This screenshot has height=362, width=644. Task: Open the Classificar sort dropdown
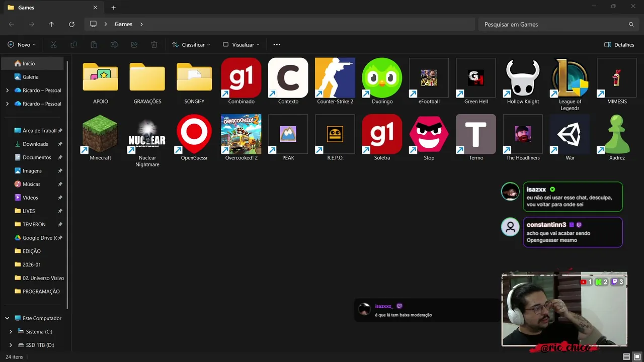tap(191, 45)
